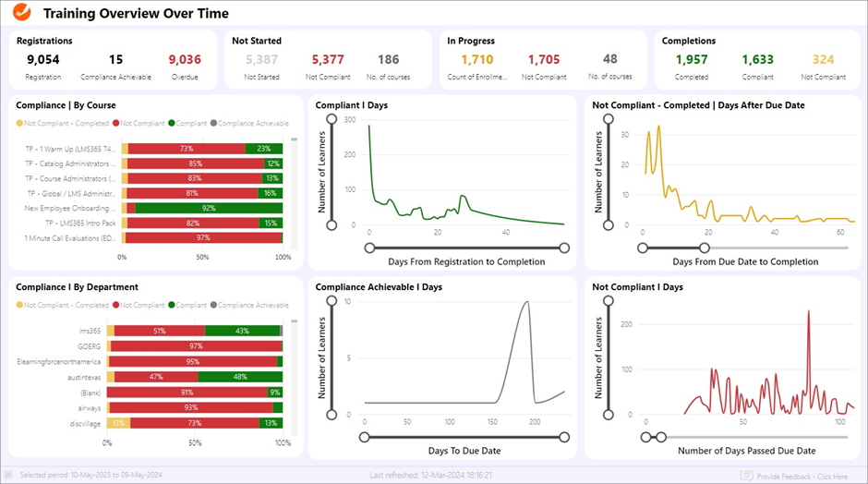Screen dimensions: 868x484
Task: Select the 92% green bar for New Employee Onboarding
Action: tap(208, 208)
